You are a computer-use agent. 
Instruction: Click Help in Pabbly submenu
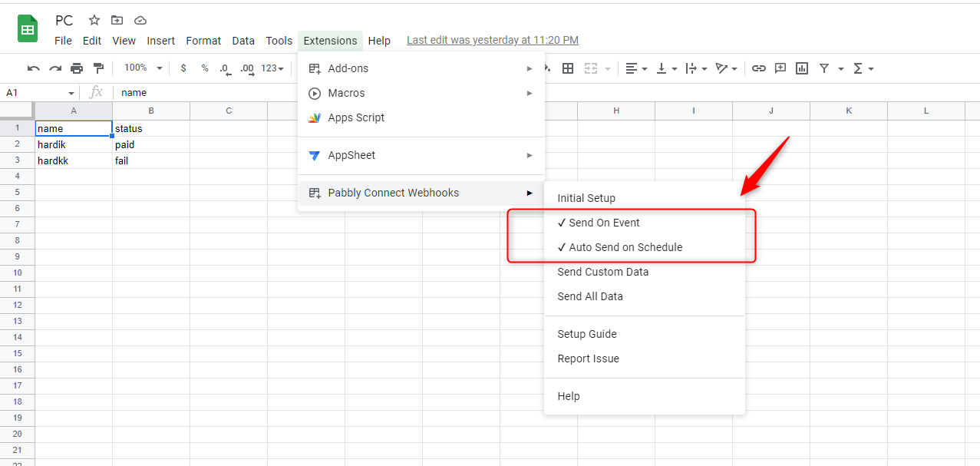(645, 396)
